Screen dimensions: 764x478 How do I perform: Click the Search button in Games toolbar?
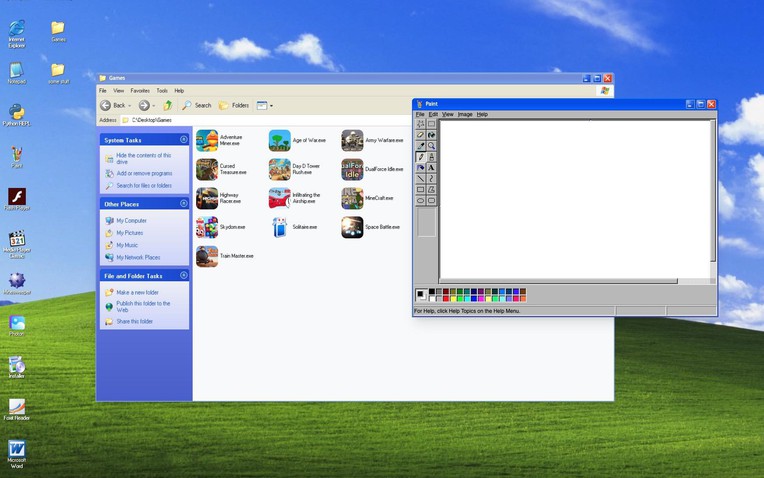pyautogui.click(x=197, y=105)
